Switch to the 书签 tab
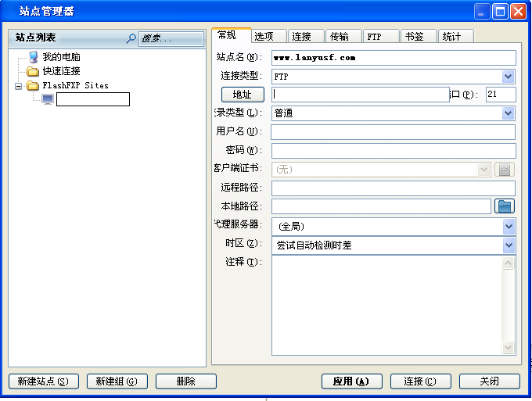Viewport: 532px width, 401px height. point(419,36)
